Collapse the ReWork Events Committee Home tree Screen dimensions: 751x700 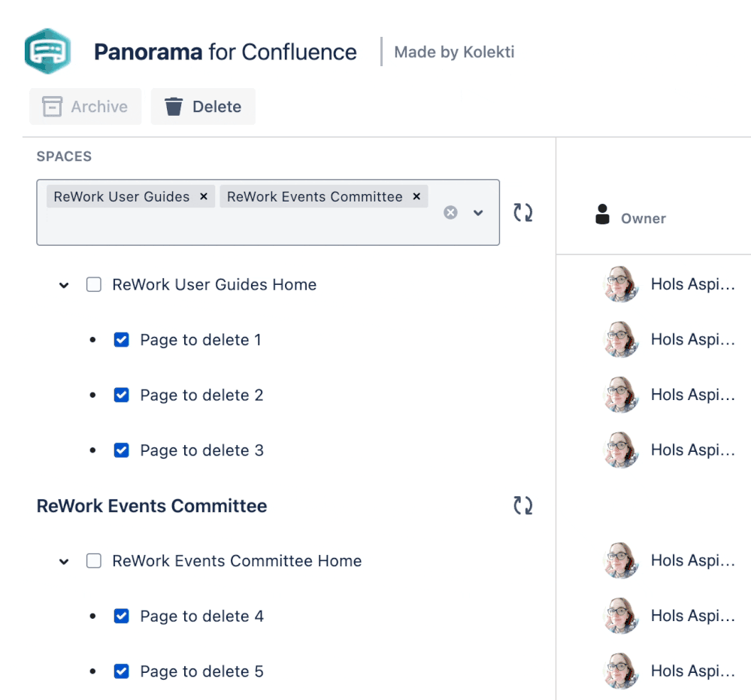click(64, 561)
